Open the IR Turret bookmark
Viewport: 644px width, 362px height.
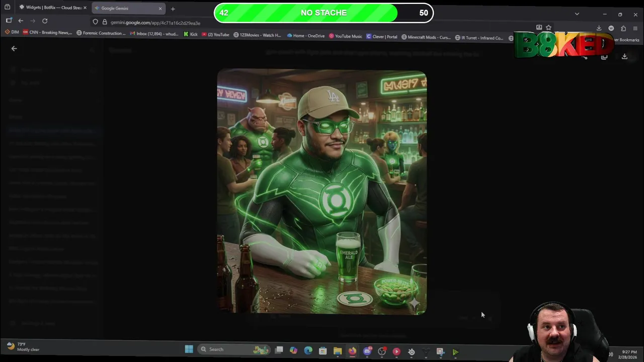(479, 38)
